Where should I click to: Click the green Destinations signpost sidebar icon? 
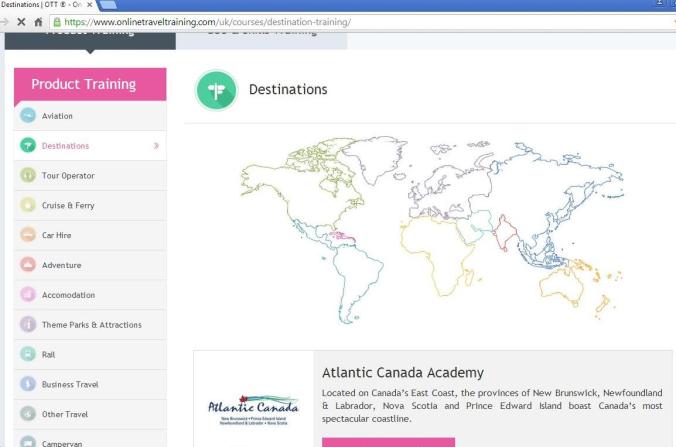pyautogui.click(x=28, y=145)
